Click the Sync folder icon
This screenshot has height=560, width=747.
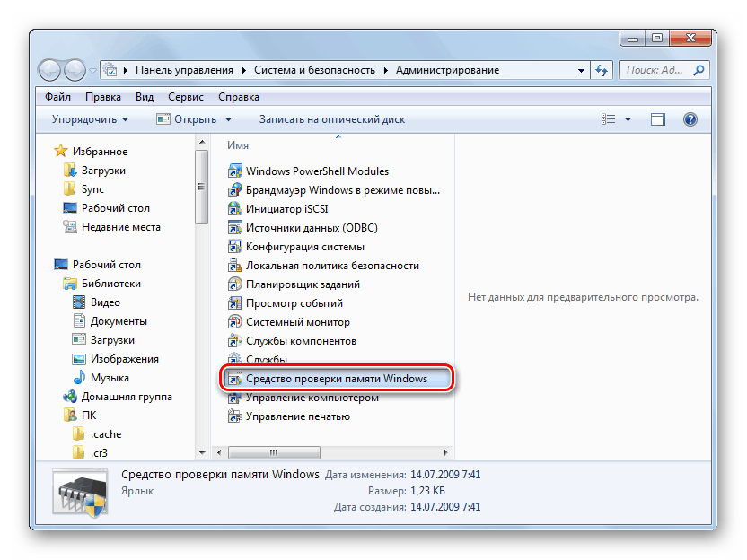click(x=69, y=189)
